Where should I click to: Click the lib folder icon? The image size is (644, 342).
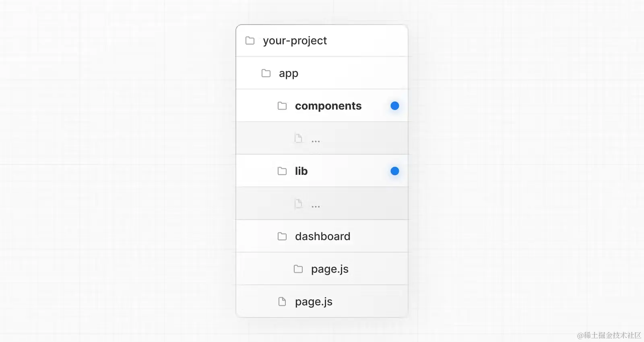coord(282,171)
